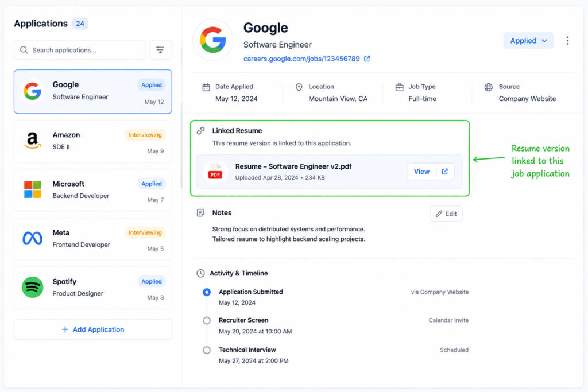The height and width of the screenshot is (392, 588).
Task: Select the Application Submitted timeline marker
Action: coord(207,292)
